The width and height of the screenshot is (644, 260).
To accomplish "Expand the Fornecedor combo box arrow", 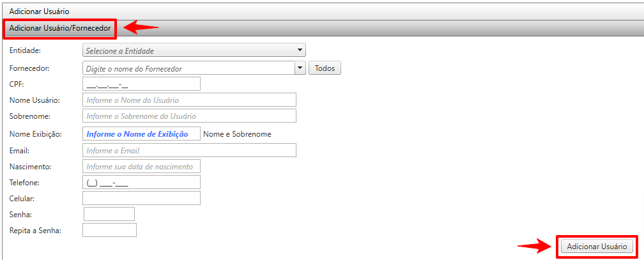I will [x=300, y=68].
